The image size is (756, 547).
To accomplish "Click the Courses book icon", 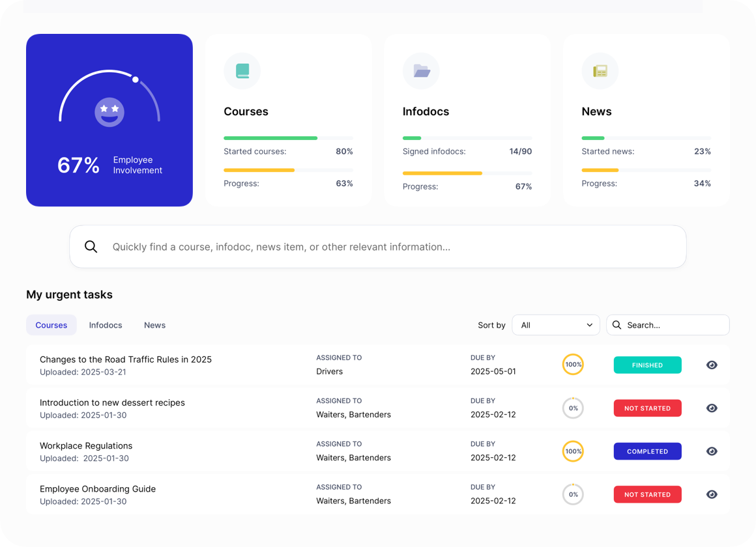I will pos(242,71).
